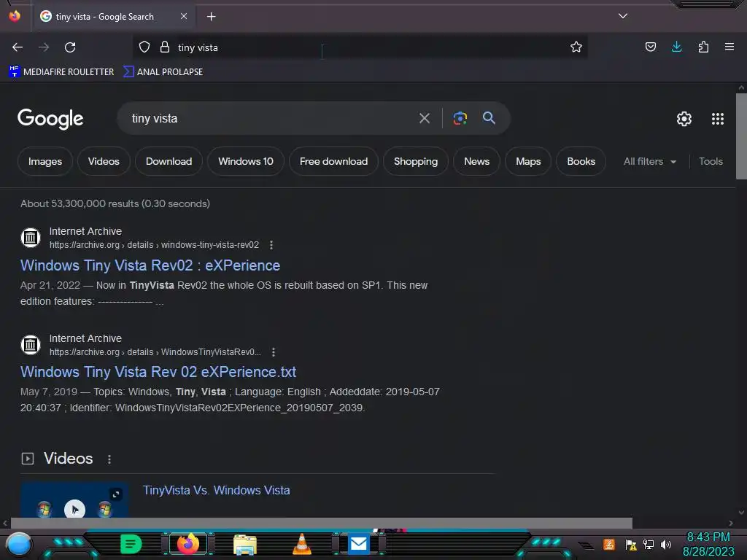Open Google apps grid
The height and width of the screenshot is (560, 747).
pos(718,119)
